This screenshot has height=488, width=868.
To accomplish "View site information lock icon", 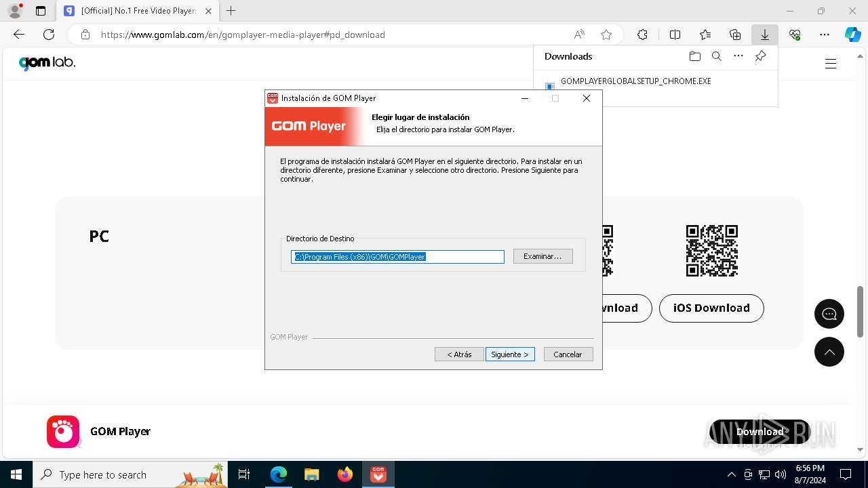I will click(85, 35).
